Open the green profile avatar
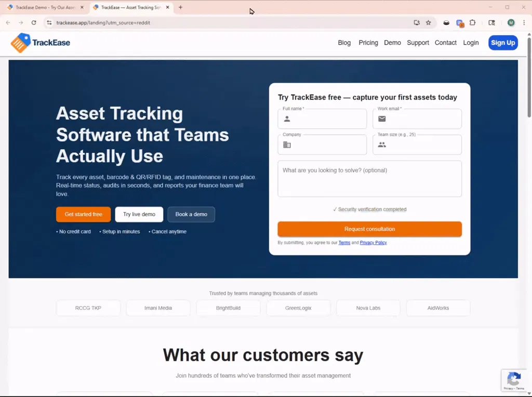This screenshot has height=397, width=532. tap(511, 23)
